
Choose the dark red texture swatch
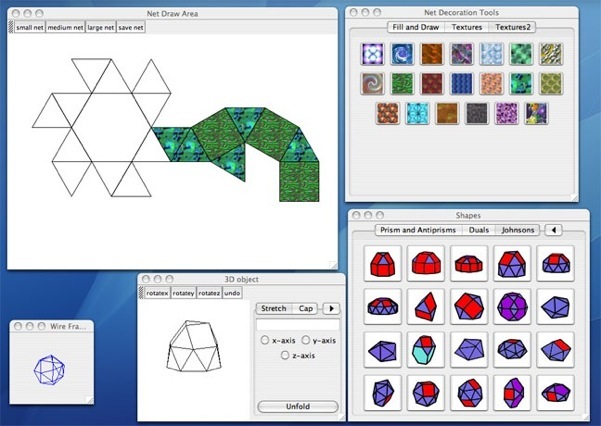432,83
